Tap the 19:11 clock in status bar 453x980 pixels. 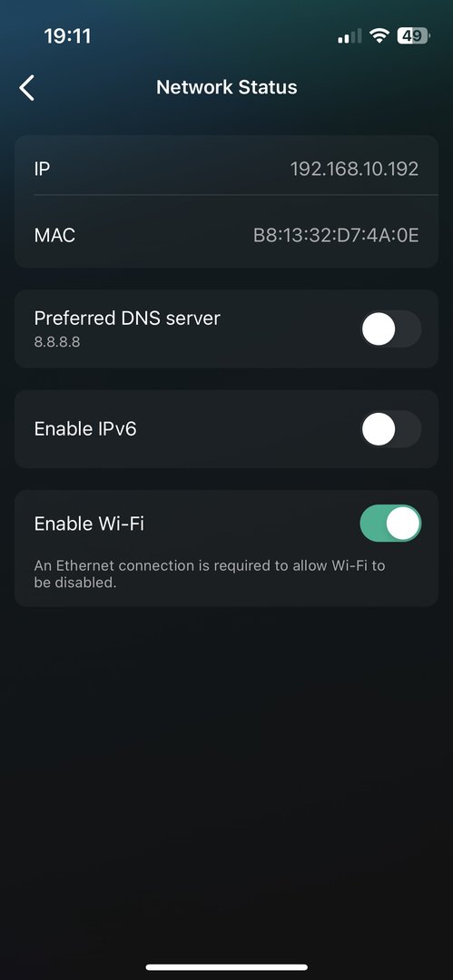coord(67,36)
